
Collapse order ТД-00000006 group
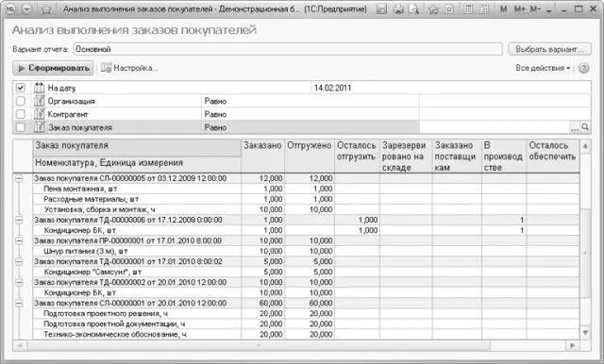[19, 220]
